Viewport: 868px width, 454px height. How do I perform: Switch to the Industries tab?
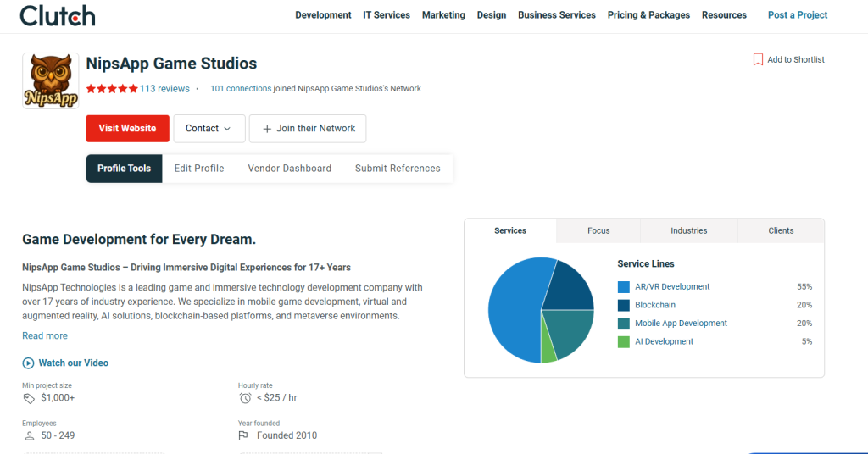pyautogui.click(x=688, y=230)
